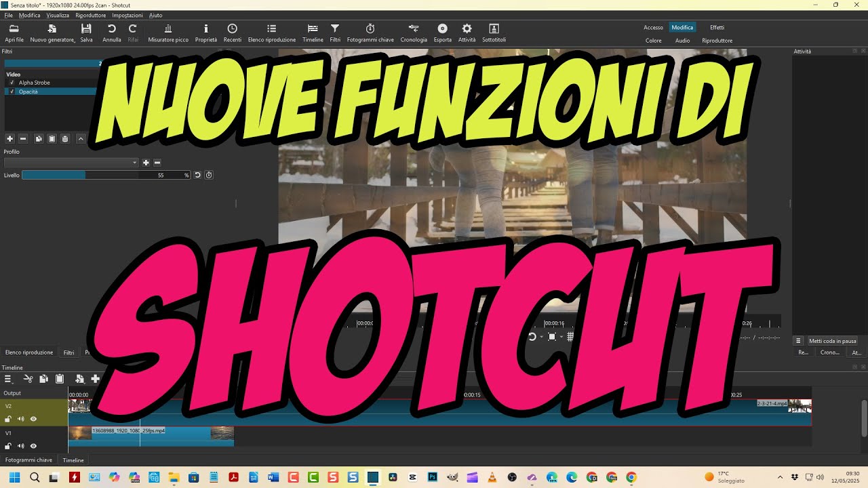Open the timeline paste-options dropdown icon

pos(79,379)
